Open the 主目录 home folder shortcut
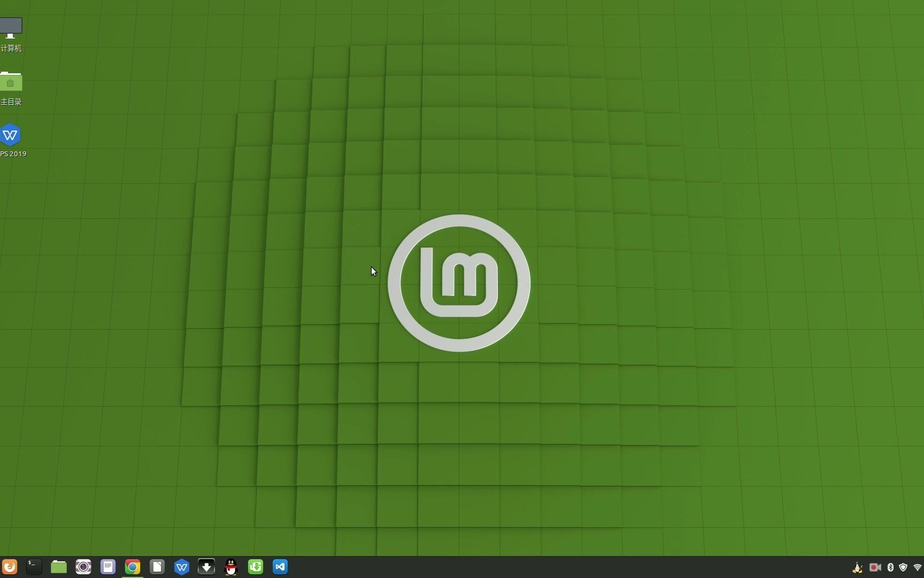Screen dimensions: 924x578 (11, 86)
